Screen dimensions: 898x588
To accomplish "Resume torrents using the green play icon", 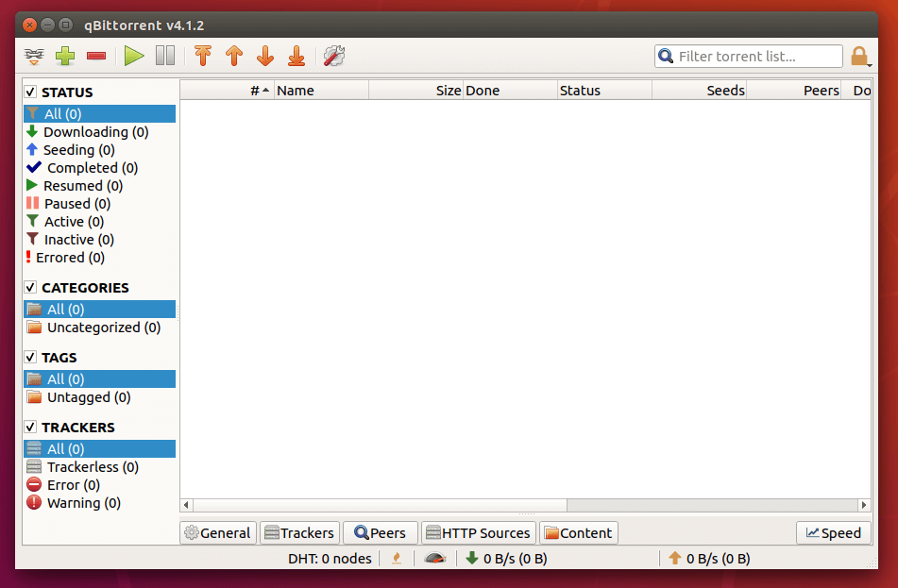I will coord(132,56).
